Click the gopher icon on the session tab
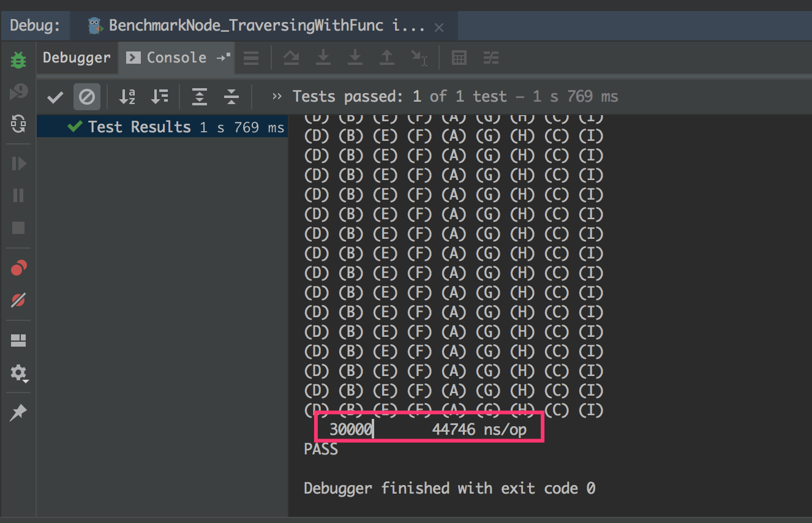This screenshot has height=523, width=812. 95,26
